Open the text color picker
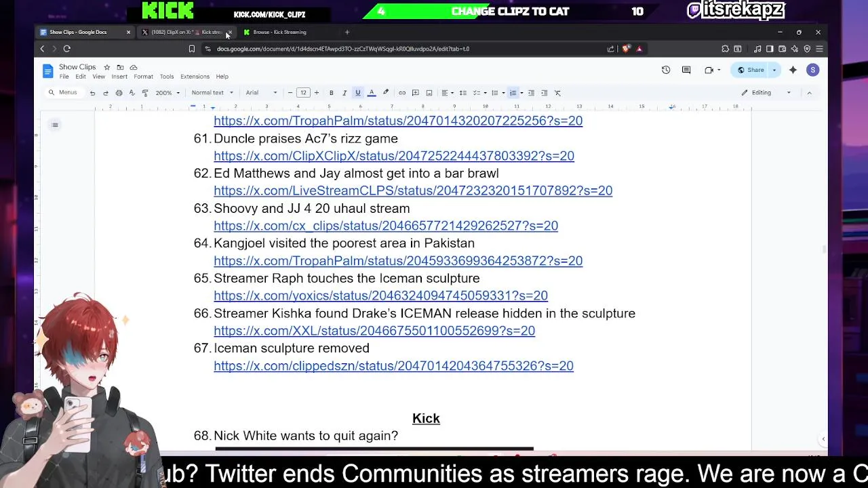Image resolution: width=868 pixels, height=488 pixels. pos(371,93)
